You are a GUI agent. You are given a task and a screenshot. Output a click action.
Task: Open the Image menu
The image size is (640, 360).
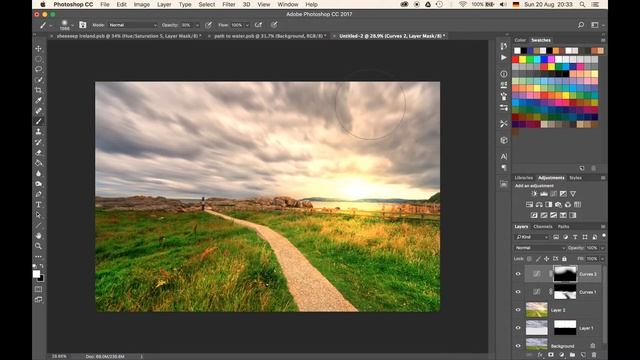pyautogui.click(x=142, y=4)
